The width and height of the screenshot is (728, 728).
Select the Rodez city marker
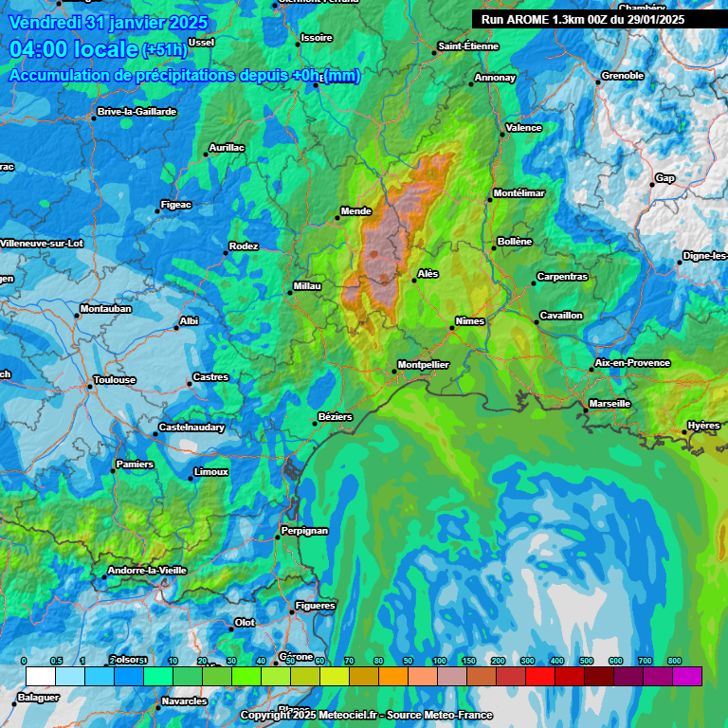click(x=226, y=253)
